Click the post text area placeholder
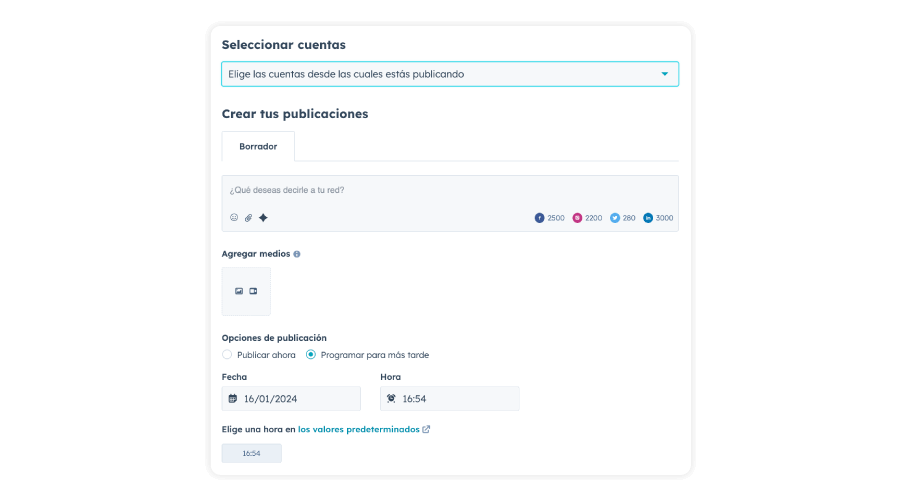 pos(287,190)
